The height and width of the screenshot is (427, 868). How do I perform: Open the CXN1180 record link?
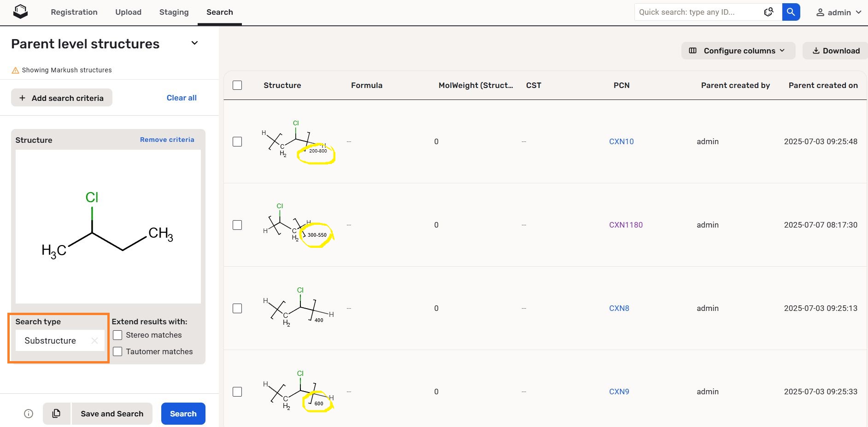coord(626,225)
